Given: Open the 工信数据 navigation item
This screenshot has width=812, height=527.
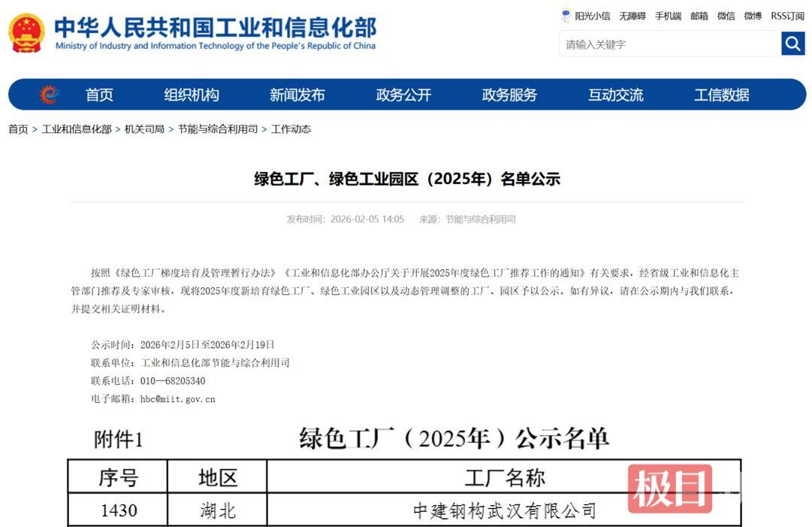Looking at the screenshot, I should tap(721, 95).
